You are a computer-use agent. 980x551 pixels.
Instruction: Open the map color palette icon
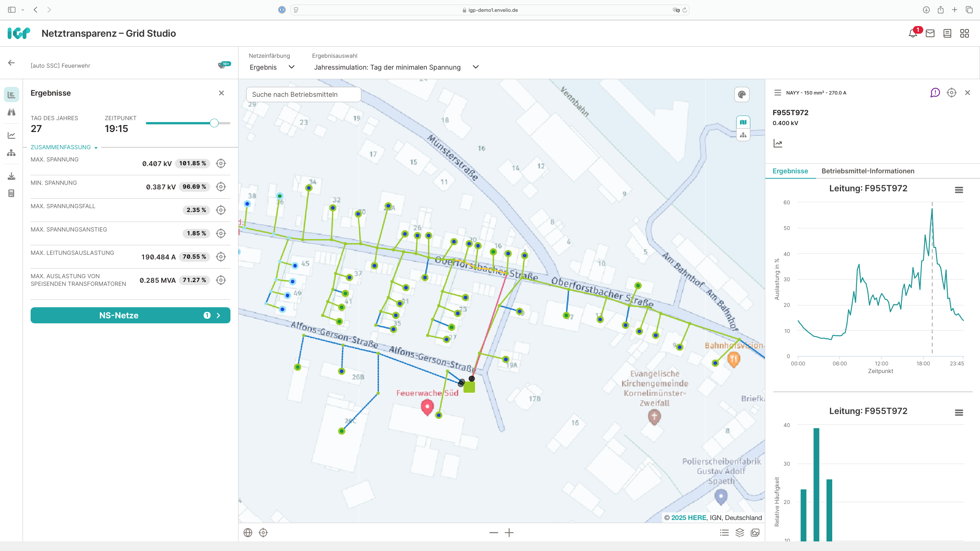point(742,95)
